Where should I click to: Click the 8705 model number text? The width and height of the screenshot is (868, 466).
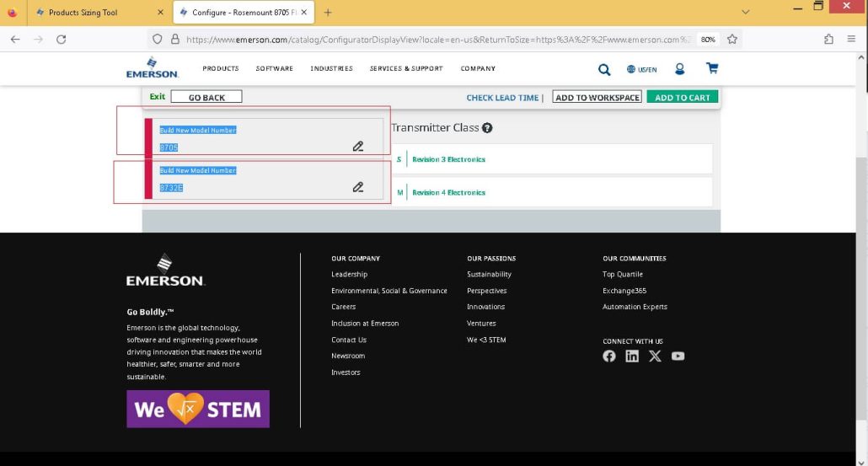click(169, 147)
